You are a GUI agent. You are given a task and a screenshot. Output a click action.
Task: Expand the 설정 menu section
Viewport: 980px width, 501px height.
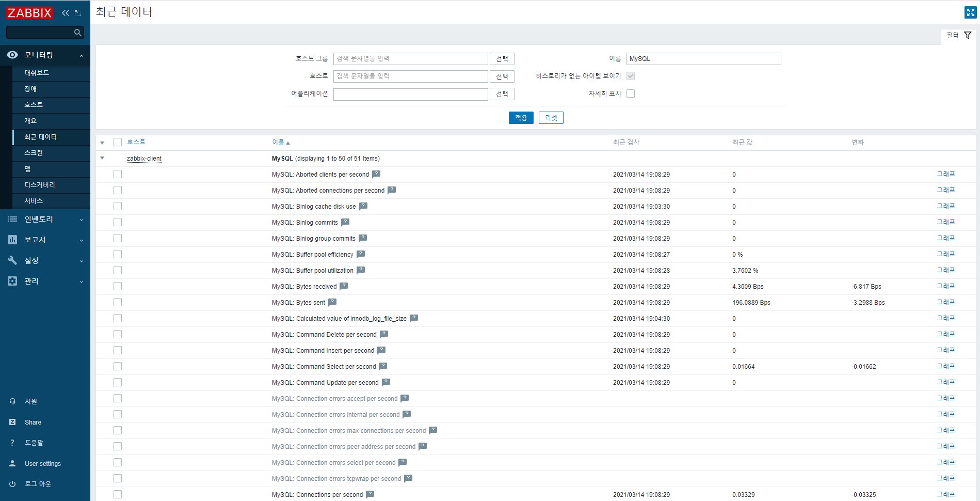point(45,260)
